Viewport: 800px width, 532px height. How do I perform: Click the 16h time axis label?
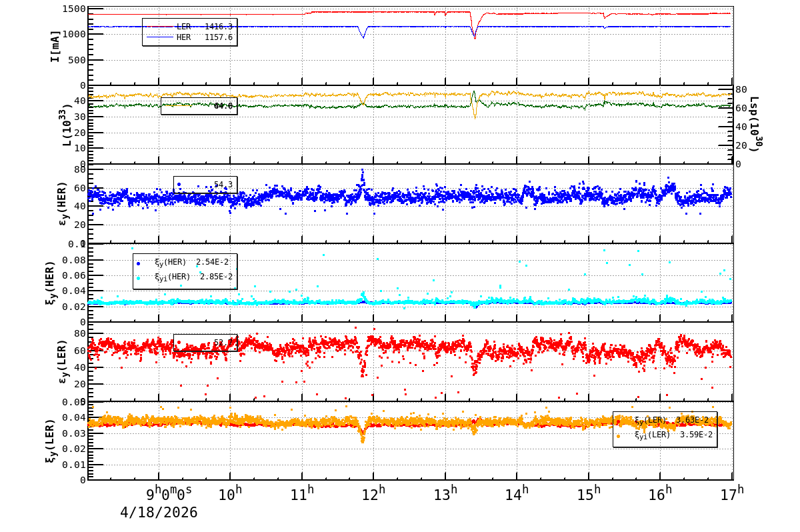pyautogui.click(x=660, y=495)
